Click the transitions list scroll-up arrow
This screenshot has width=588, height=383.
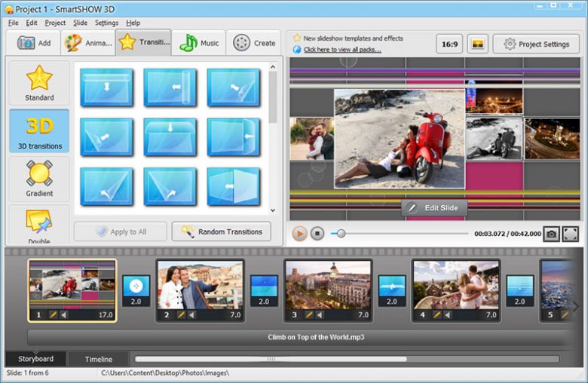273,67
